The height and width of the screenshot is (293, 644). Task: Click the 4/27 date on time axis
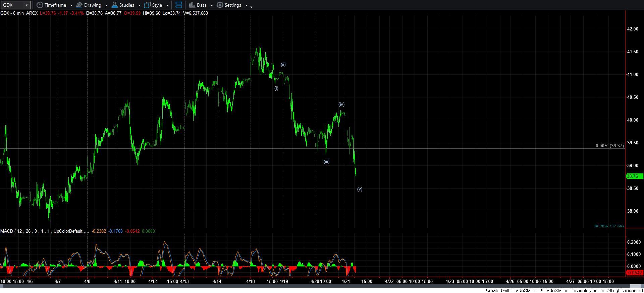(570, 281)
